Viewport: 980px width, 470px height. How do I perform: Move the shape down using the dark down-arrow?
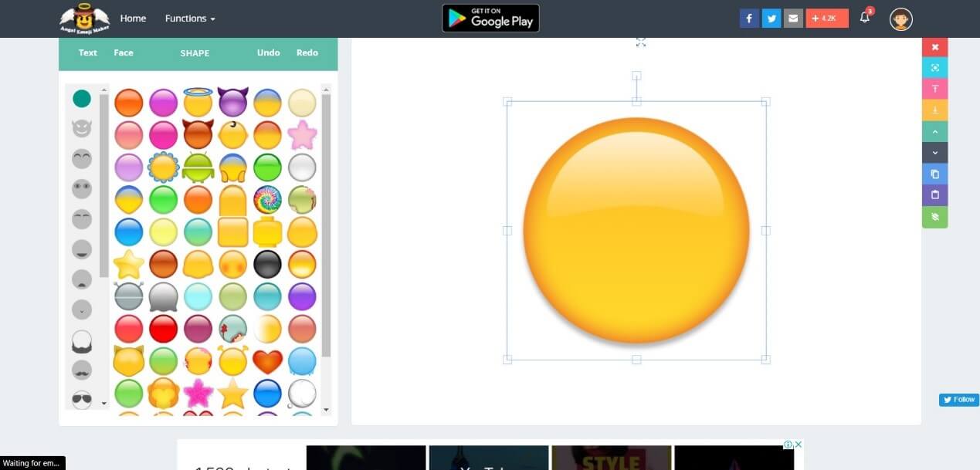tap(934, 152)
